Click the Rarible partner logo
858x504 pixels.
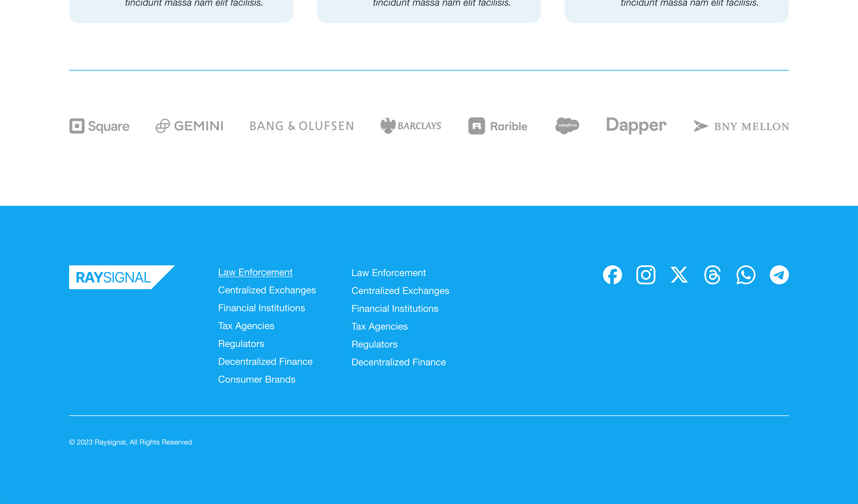[x=498, y=126]
